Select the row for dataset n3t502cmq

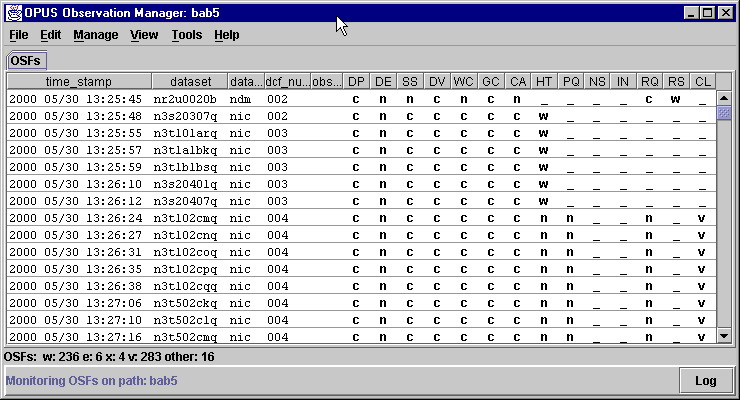click(183, 337)
